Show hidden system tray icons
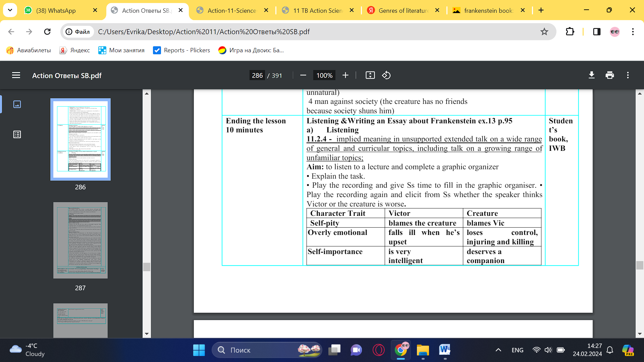Screen dimensions: 644x362 pyautogui.click(x=498, y=350)
